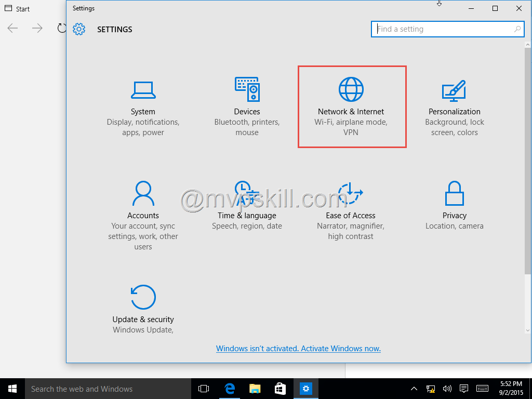Screen dimensions: 532x399
Task: Open Update & security settings
Action: coord(143,309)
